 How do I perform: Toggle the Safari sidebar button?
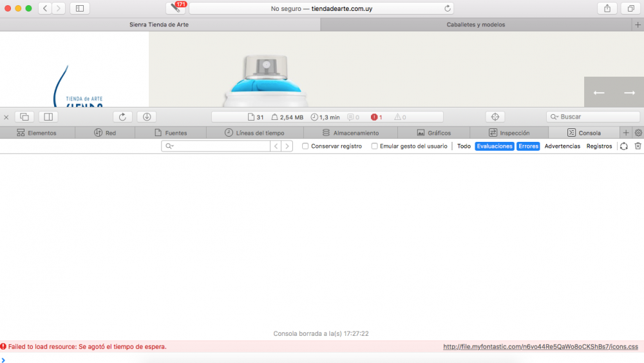click(80, 8)
